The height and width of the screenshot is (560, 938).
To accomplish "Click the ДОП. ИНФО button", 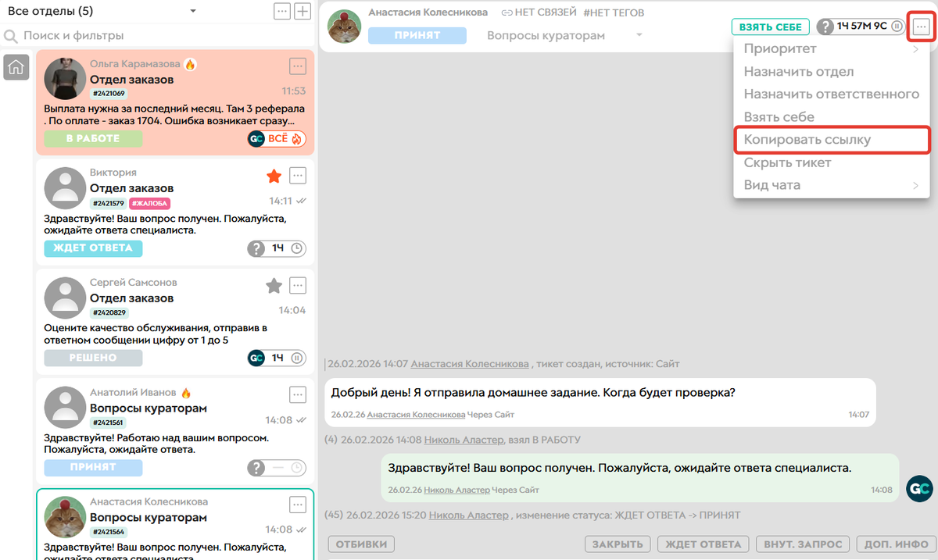I will click(x=896, y=544).
